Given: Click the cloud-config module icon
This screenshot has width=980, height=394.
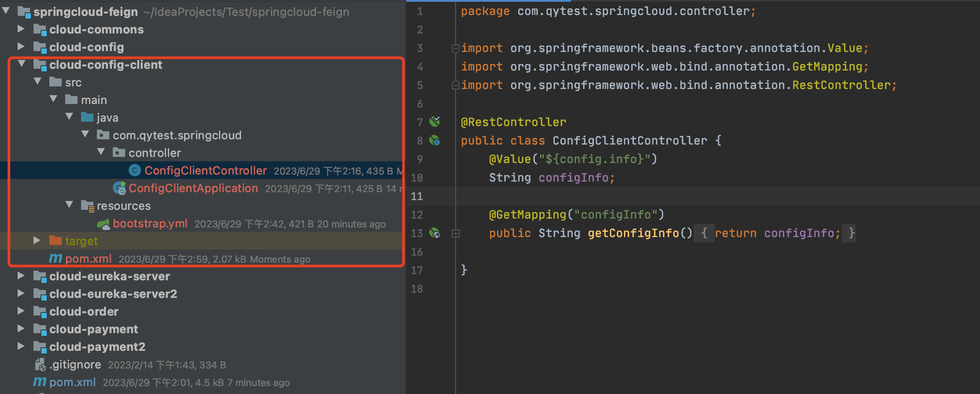Looking at the screenshot, I should click(40, 47).
